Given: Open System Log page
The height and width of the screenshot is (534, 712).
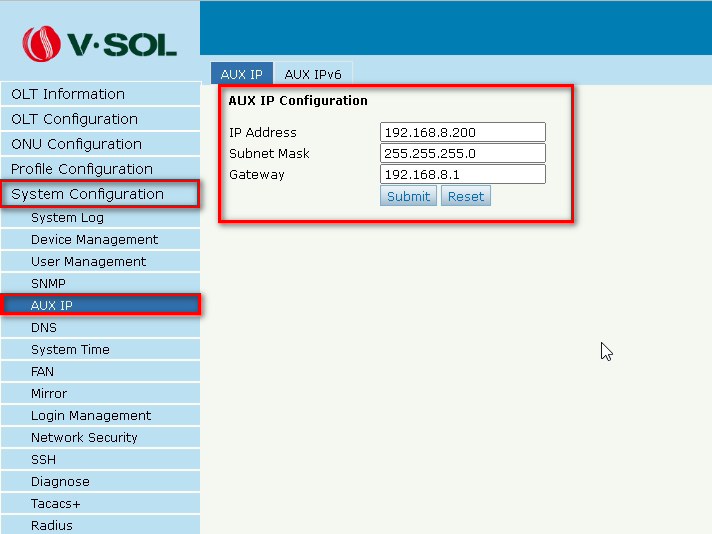Looking at the screenshot, I should click(x=67, y=217).
